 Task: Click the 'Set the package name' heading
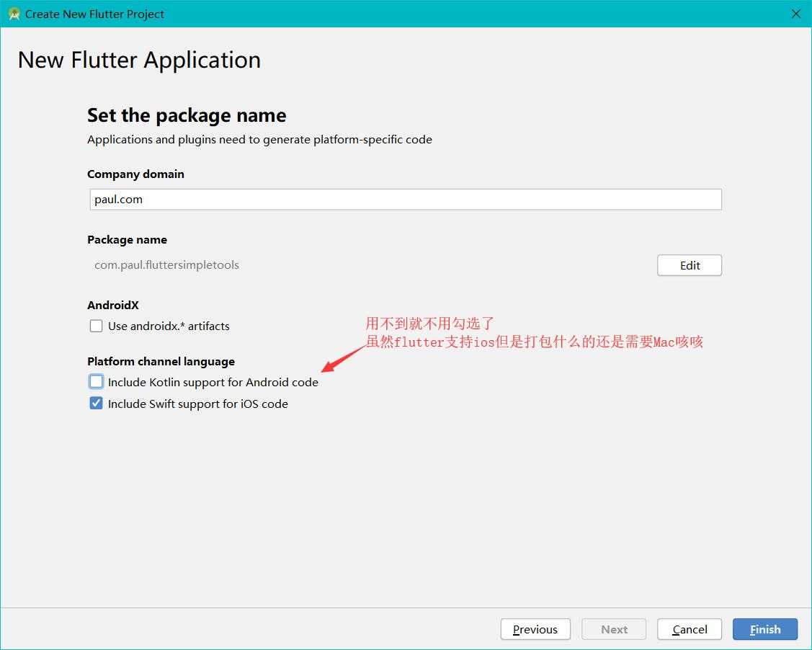pyautogui.click(x=187, y=115)
